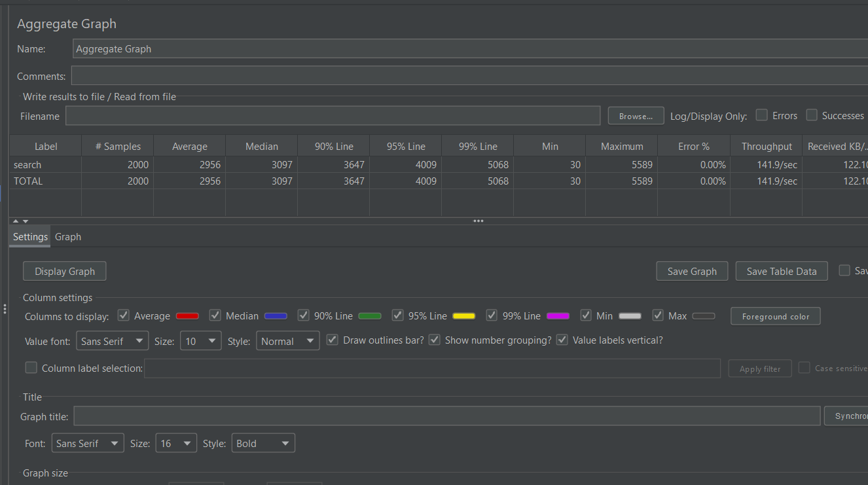Click the magenta 99% Line color swatch
The height and width of the screenshot is (485, 868).
point(558,316)
